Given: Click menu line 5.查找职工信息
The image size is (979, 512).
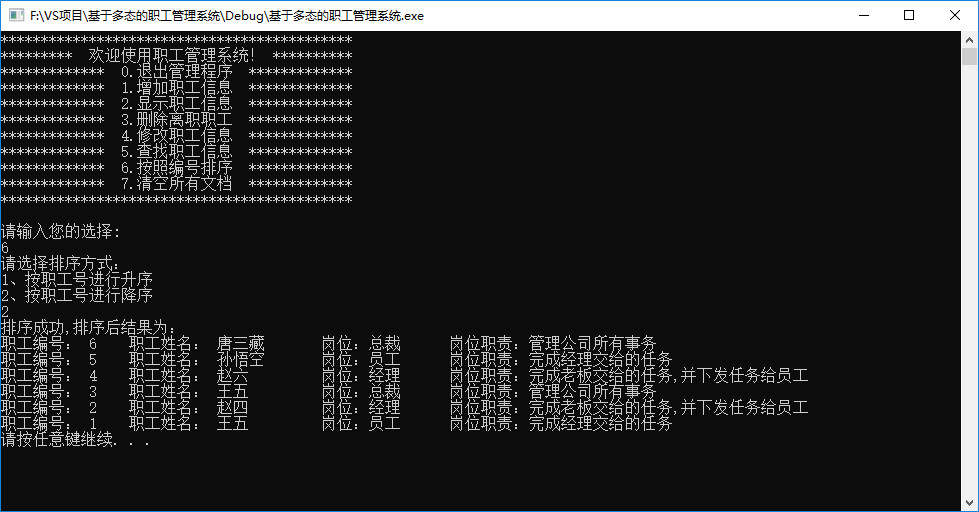Looking at the screenshot, I should click(x=177, y=152).
